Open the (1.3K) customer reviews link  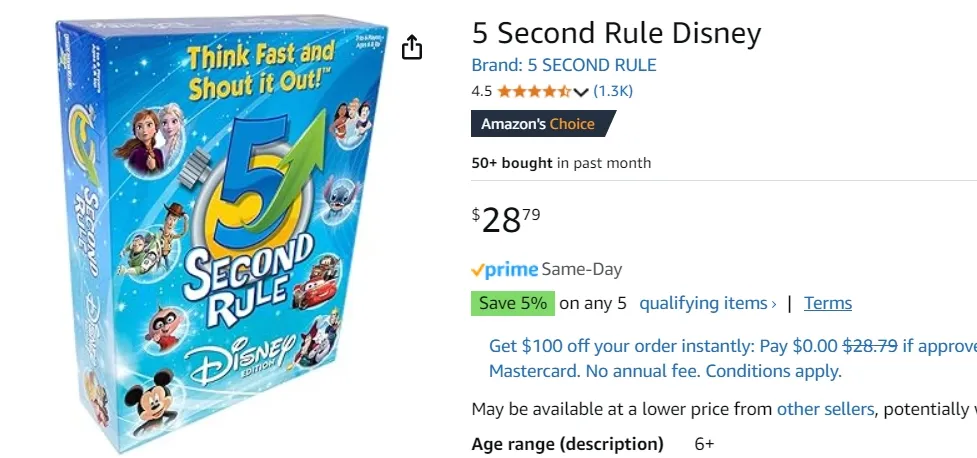click(613, 91)
